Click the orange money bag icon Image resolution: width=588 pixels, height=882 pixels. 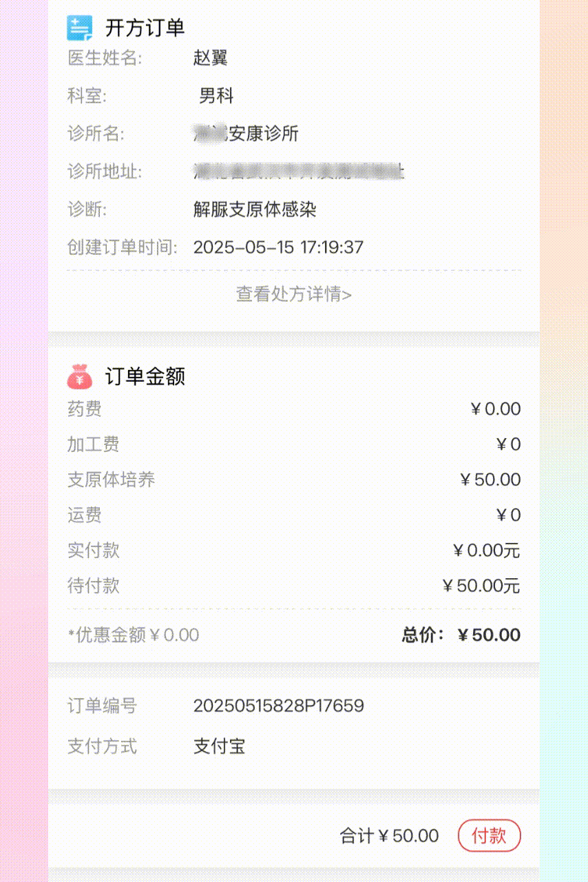click(x=80, y=376)
